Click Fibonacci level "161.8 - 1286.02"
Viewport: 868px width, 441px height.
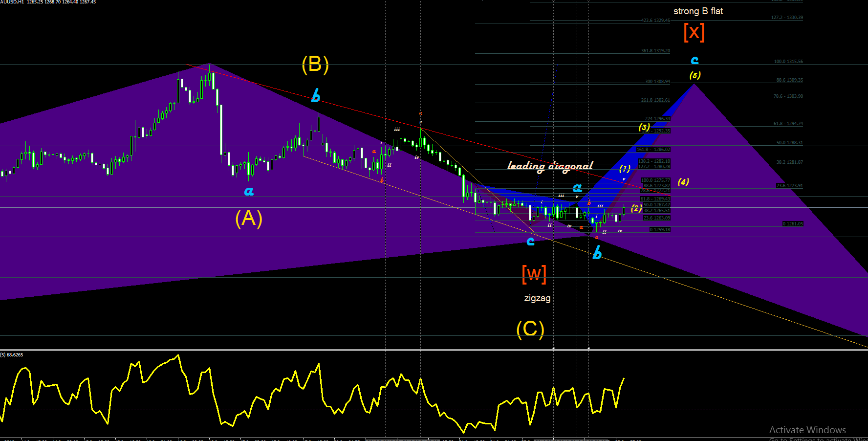pos(653,150)
